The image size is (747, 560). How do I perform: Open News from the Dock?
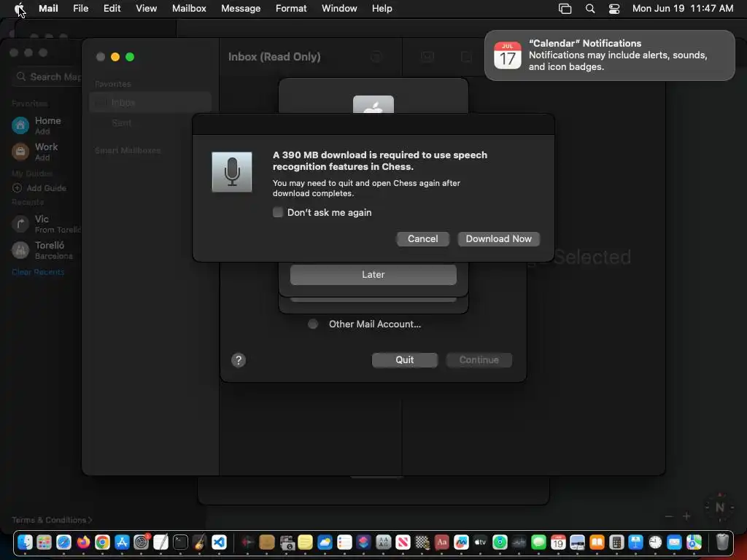coord(403,542)
